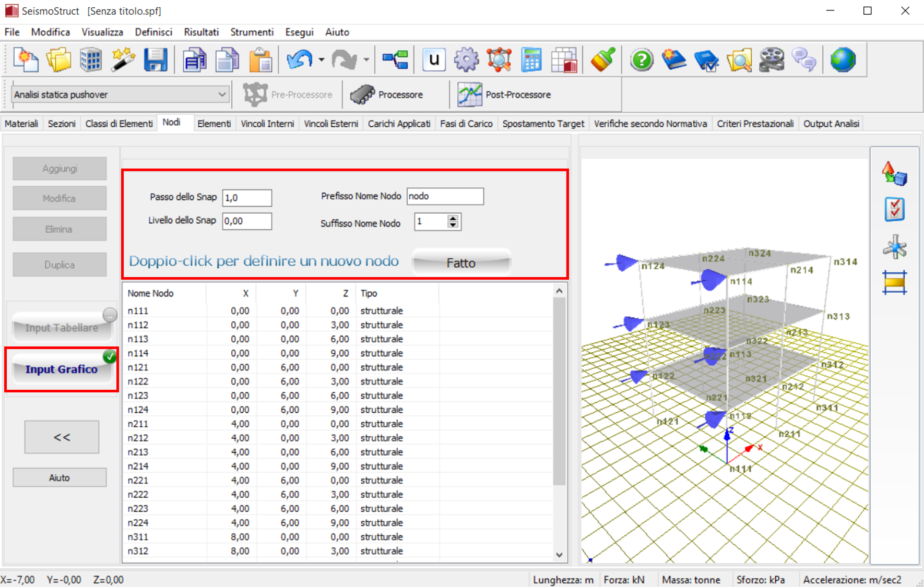The image size is (924, 587).
Task: Open the Definisci menu
Action: click(153, 32)
